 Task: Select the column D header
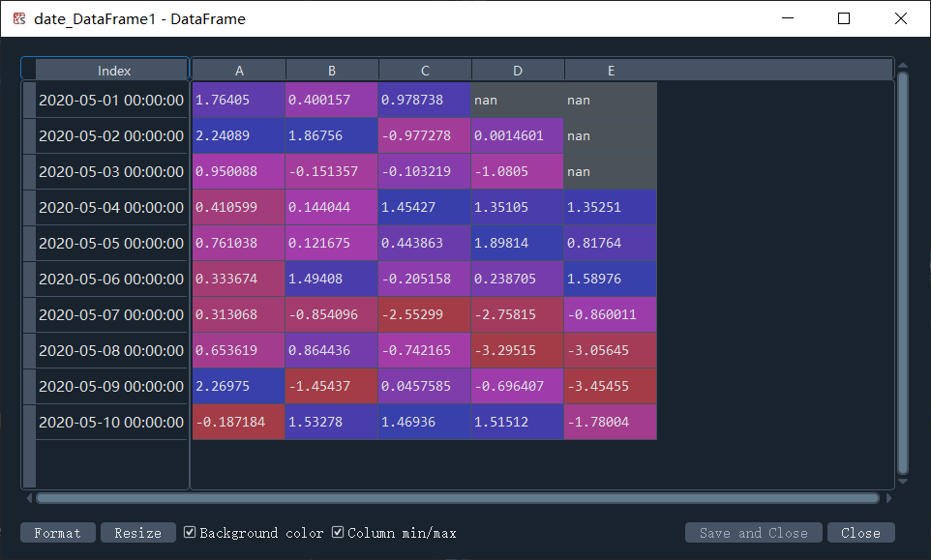tap(517, 70)
